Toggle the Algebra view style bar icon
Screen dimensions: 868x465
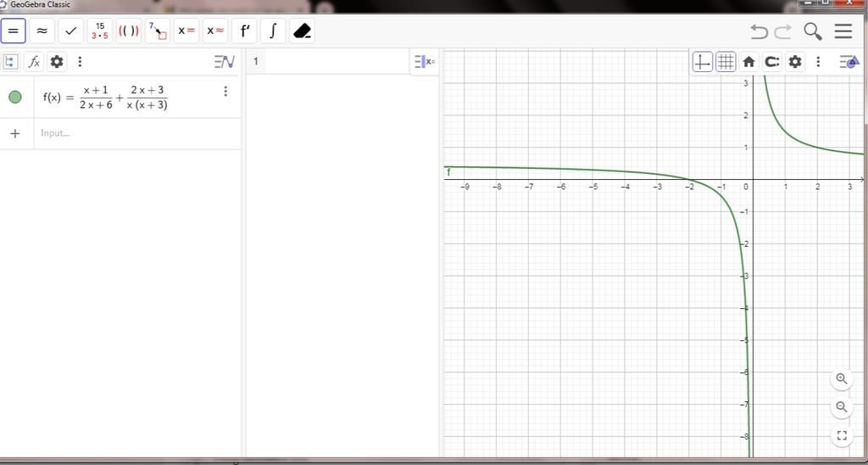coord(224,62)
